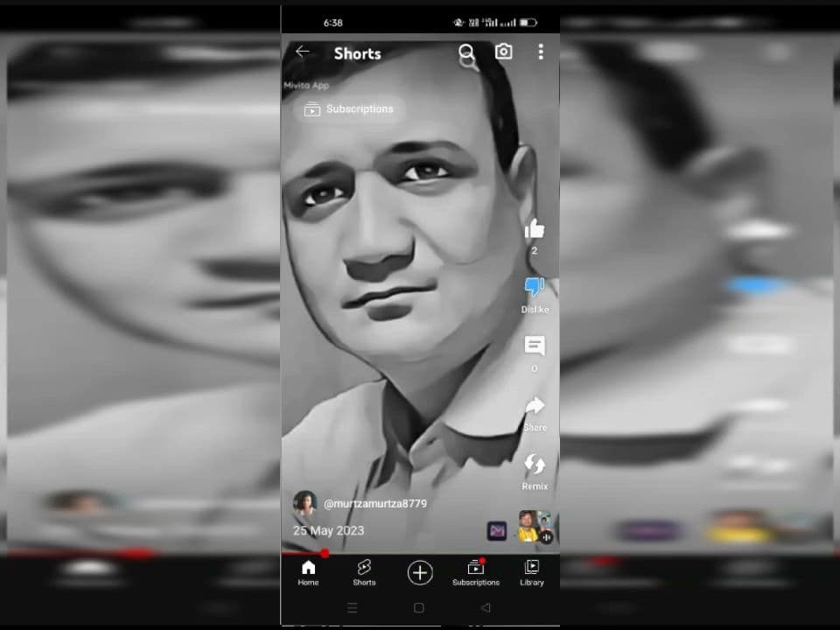The image size is (840, 630).
Task: Open the camera icon in top bar
Action: coord(504,52)
